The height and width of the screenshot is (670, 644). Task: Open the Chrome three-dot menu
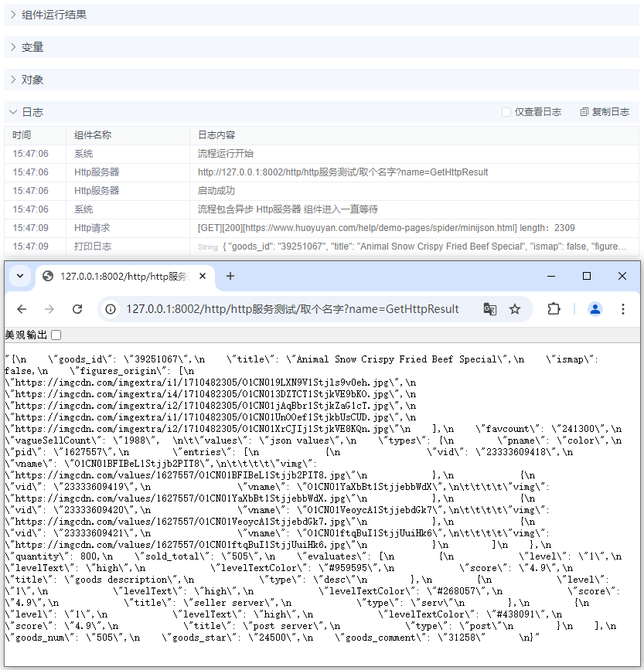(623, 308)
